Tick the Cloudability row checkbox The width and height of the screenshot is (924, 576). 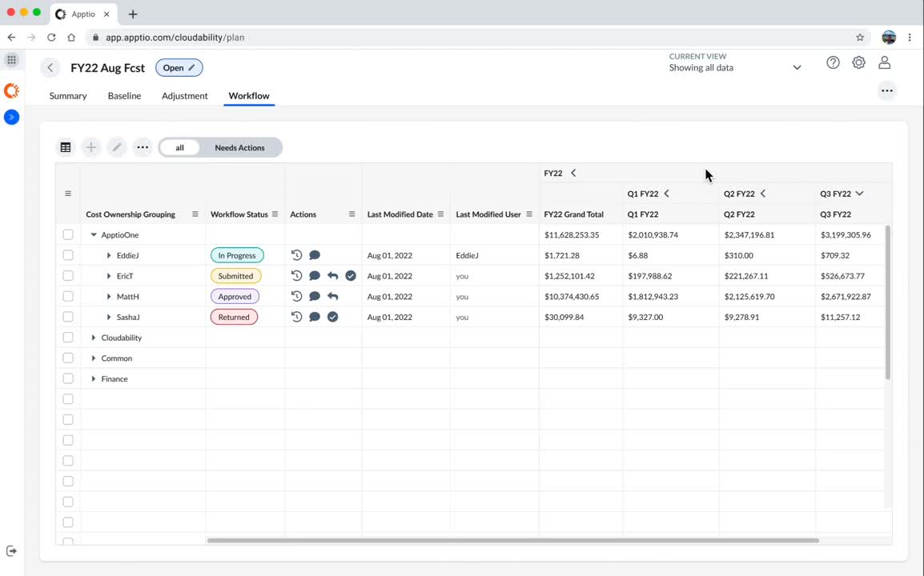coord(68,338)
